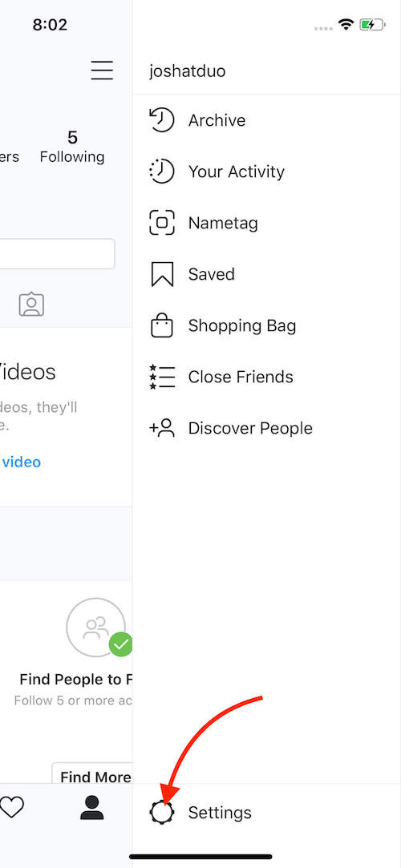Screen dimensions: 401x868
Task: Open the Archive clock icon
Action: click(162, 120)
